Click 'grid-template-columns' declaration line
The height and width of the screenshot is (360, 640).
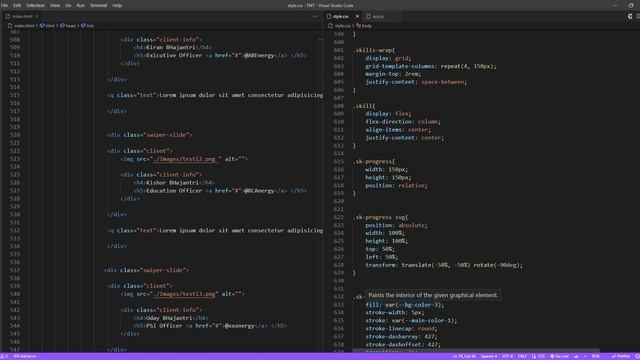tap(431, 66)
